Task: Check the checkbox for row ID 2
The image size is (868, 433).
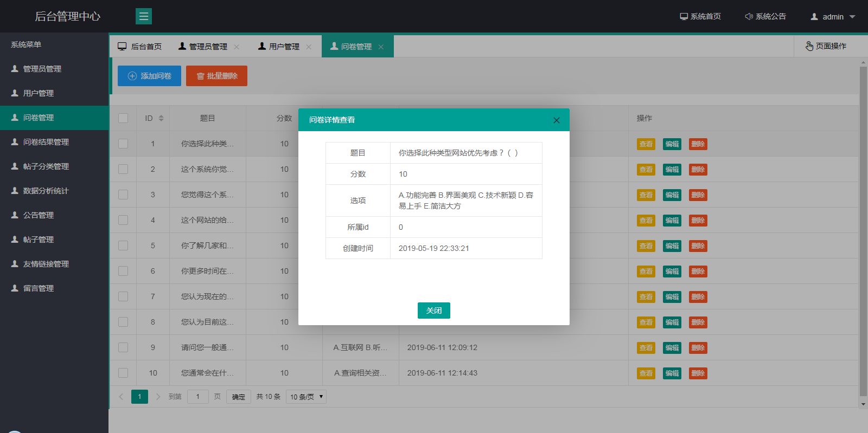Action: [123, 169]
